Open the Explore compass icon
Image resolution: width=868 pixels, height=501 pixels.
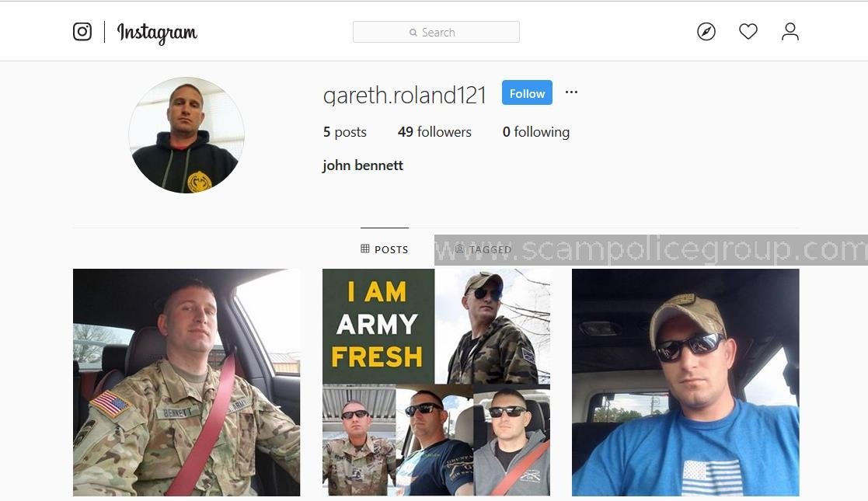706,32
